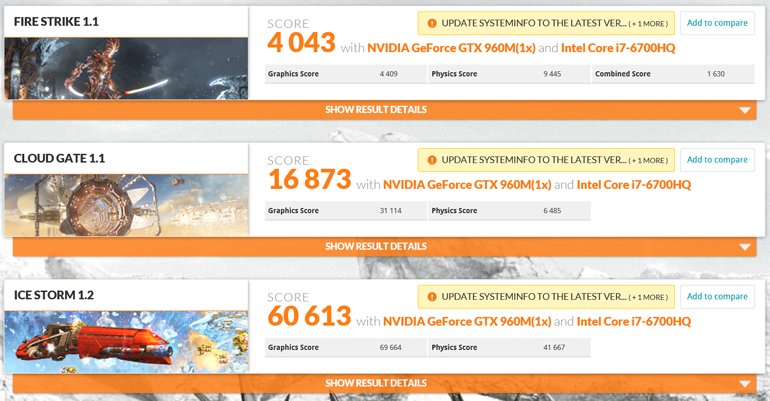Click the '+1 MORE' badge in Ice Storm's notice

click(648, 298)
